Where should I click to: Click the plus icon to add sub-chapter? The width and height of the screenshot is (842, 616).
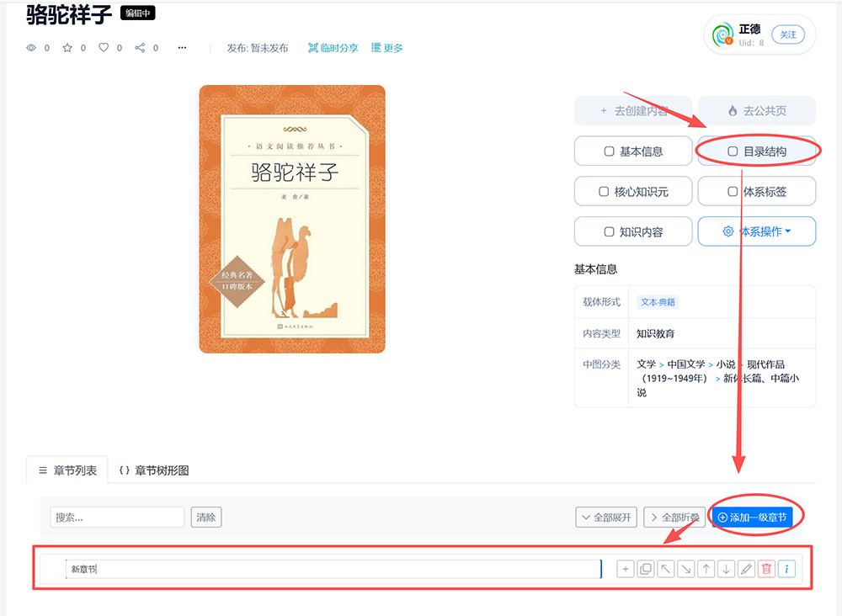pos(625,569)
